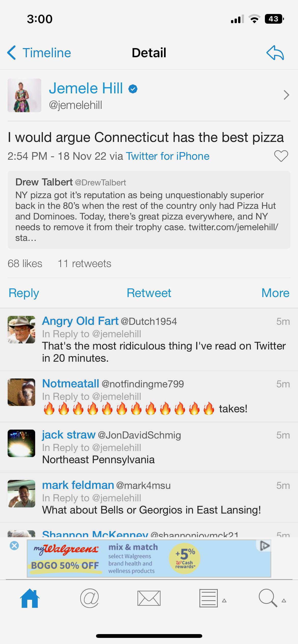The image size is (298, 644).
Task: Open the Search magnifier tab
Action: pos(268,598)
